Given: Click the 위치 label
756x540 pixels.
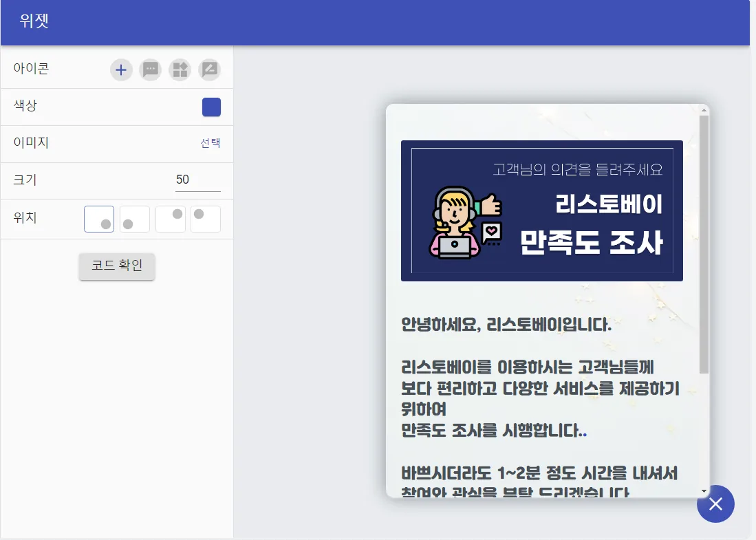Looking at the screenshot, I should [25, 217].
